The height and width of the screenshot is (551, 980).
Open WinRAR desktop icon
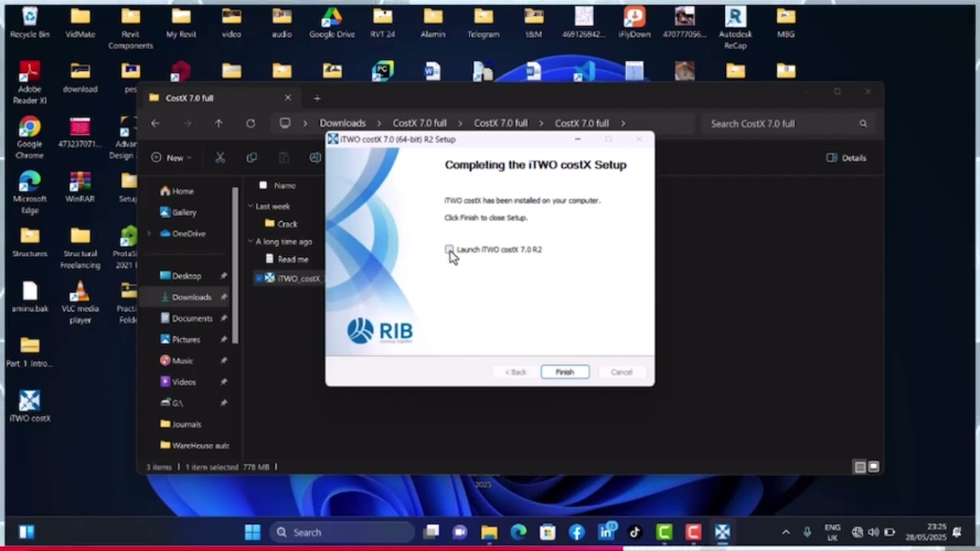coord(80,187)
